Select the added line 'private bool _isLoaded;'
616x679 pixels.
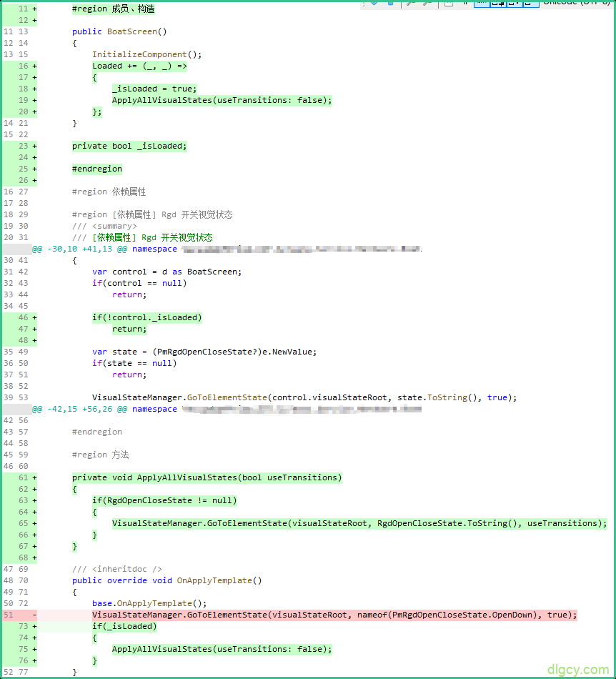(129, 146)
